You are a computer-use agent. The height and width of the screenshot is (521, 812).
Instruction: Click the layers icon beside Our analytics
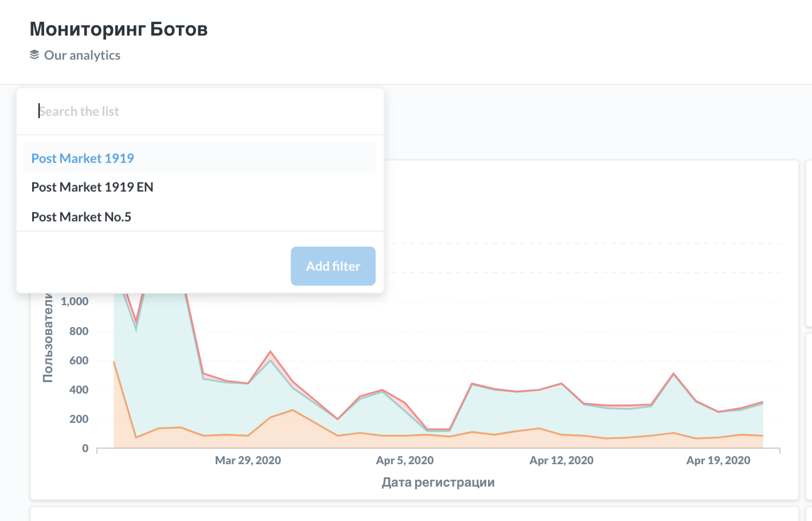[x=35, y=55]
